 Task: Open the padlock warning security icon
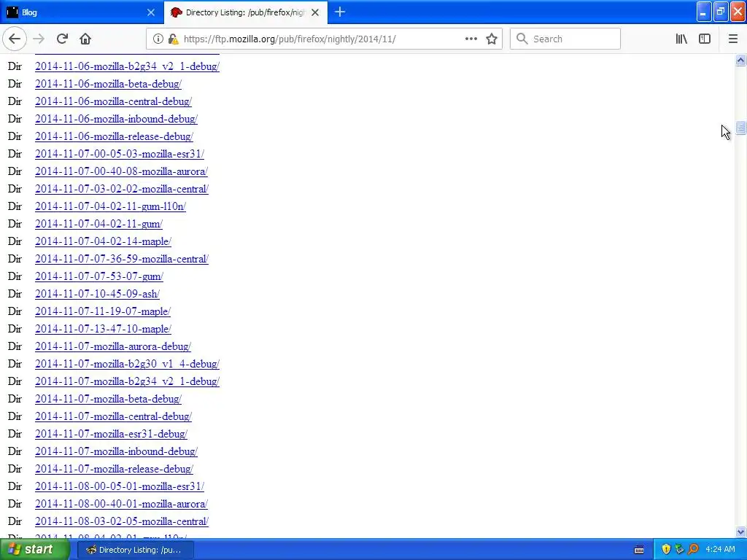(x=174, y=39)
